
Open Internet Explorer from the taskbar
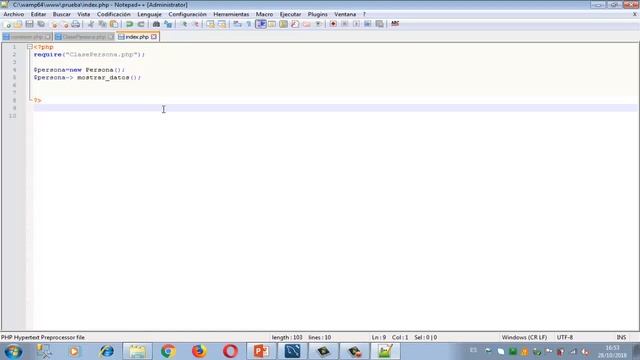(x=107, y=351)
